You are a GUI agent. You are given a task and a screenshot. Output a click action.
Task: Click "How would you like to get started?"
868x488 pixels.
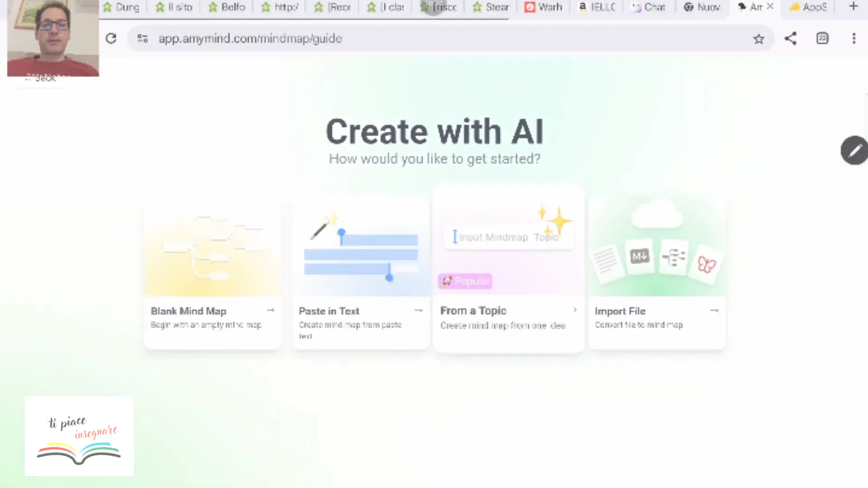click(434, 159)
